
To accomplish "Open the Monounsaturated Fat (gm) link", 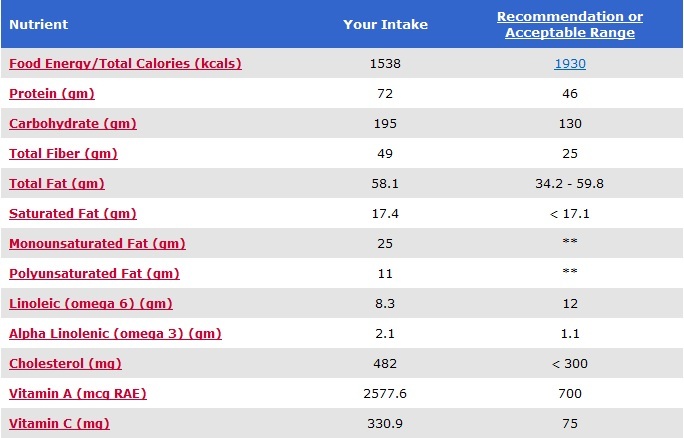I will pyautogui.click(x=97, y=244).
